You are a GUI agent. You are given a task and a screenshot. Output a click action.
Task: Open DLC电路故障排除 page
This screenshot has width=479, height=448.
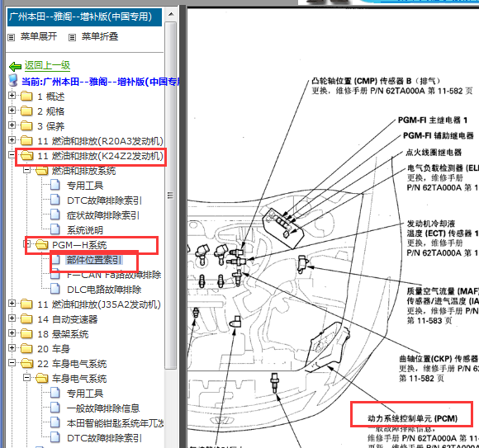tap(104, 290)
